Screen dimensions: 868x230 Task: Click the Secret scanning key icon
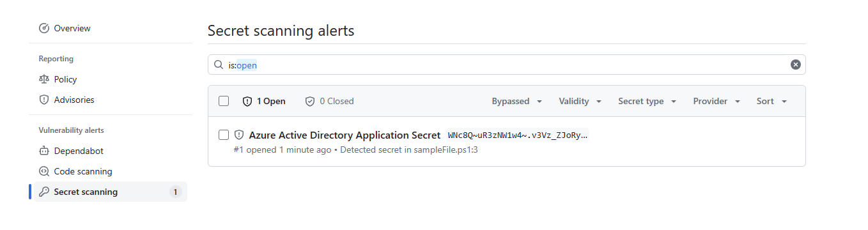[x=44, y=192]
